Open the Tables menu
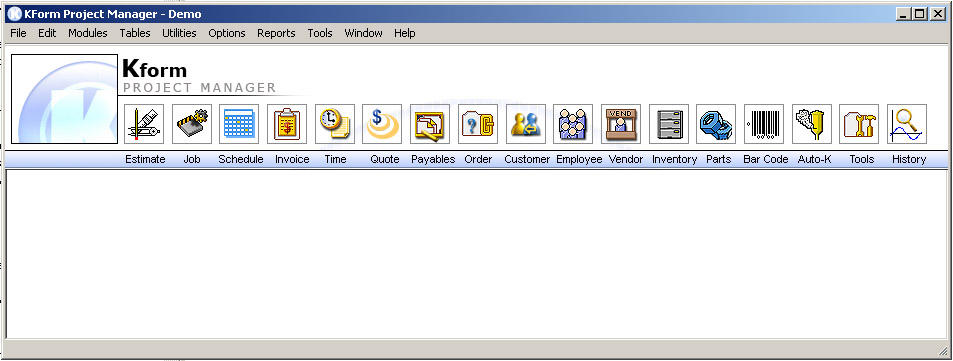 coord(135,33)
